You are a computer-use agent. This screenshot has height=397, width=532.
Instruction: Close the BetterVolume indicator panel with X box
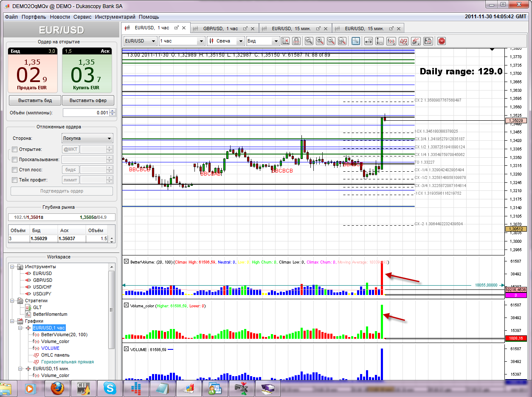(x=126, y=262)
